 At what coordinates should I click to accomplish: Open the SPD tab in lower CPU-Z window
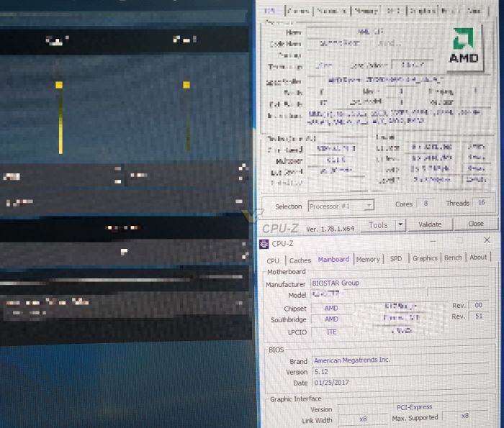[x=396, y=259]
